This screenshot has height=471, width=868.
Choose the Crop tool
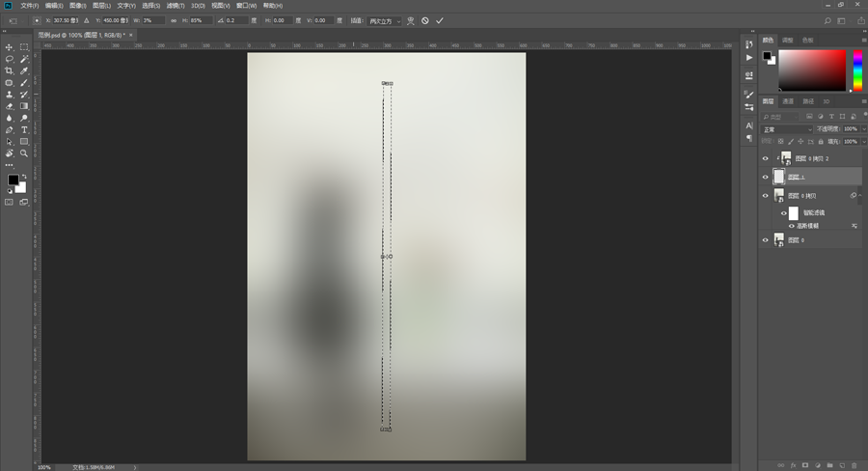[10, 71]
